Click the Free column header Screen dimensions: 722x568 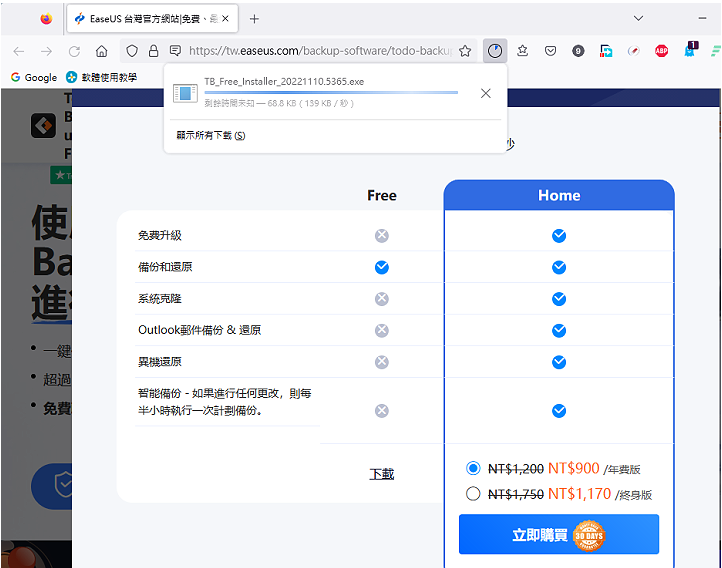point(382,196)
